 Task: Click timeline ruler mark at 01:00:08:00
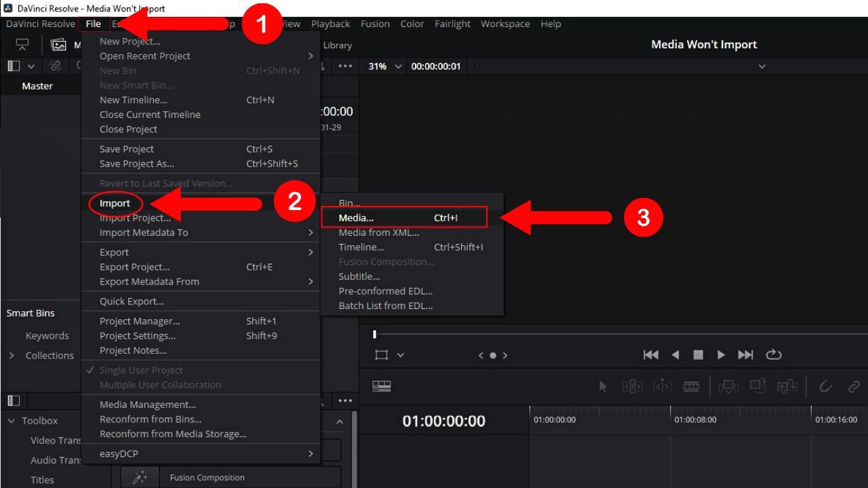click(x=694, y=420)
